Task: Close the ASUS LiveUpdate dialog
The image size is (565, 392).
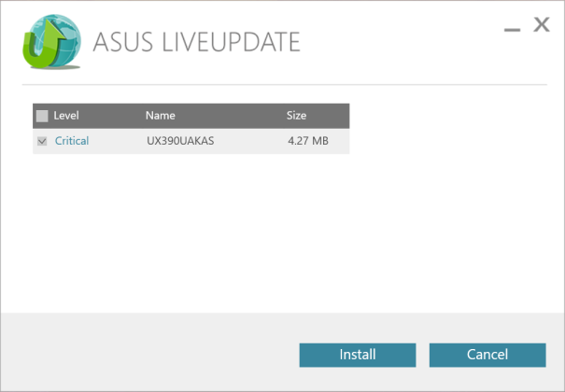Action: pos(542,24)
